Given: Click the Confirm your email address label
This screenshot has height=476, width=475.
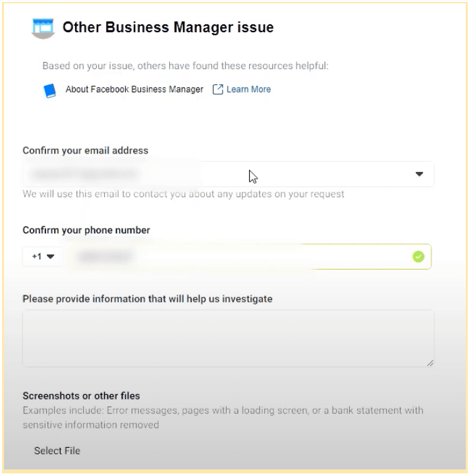Looking at the screenshot, I should [86, 150].
